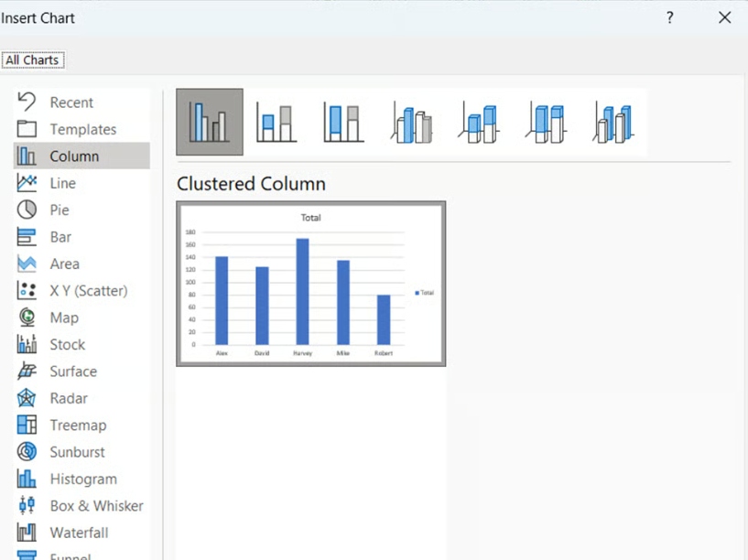748x560 pixels.
Task: Select the Sunburst chart category
Action: pyautogui.click(x=77, y=452)
